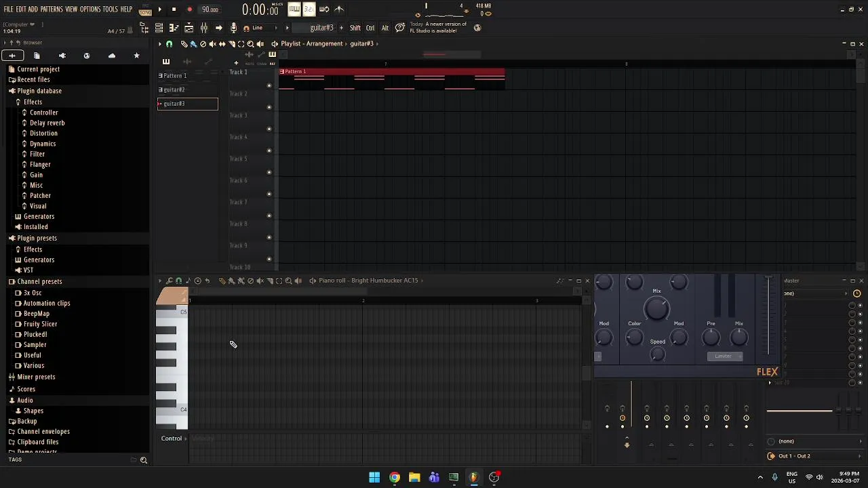Open the Mixer view icon in toolbar

pos(203,28)
